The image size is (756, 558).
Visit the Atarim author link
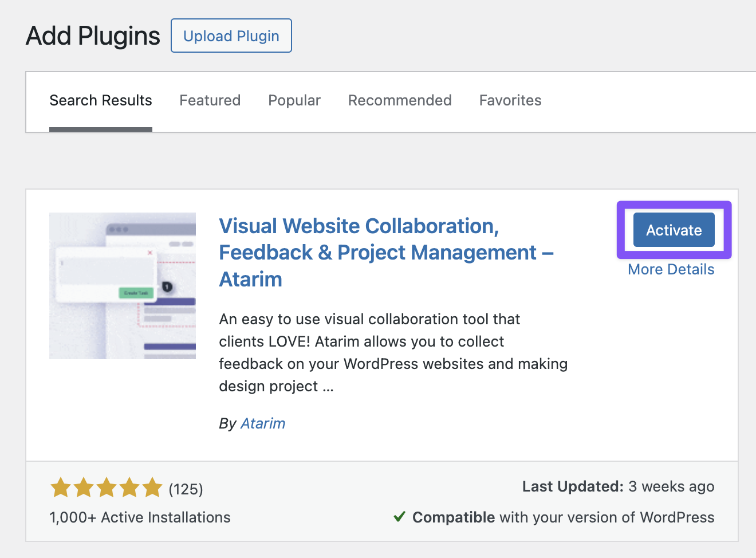click(263, 423)
